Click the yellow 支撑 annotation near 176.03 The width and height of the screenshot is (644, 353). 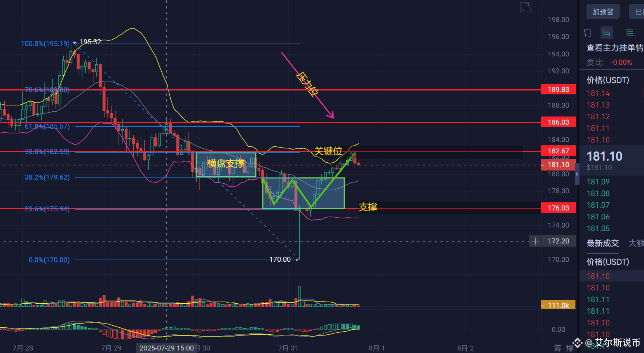pyautogui.click(x=368, y=207)
